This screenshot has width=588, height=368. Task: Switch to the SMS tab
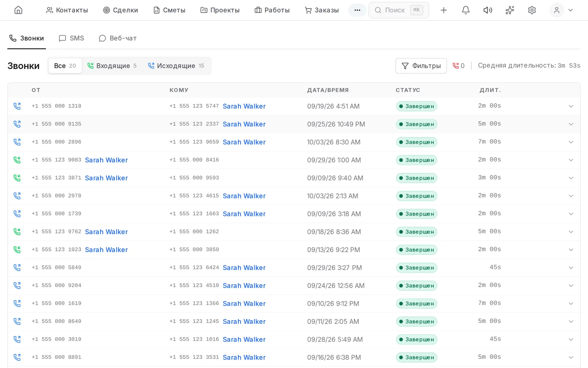71,38
